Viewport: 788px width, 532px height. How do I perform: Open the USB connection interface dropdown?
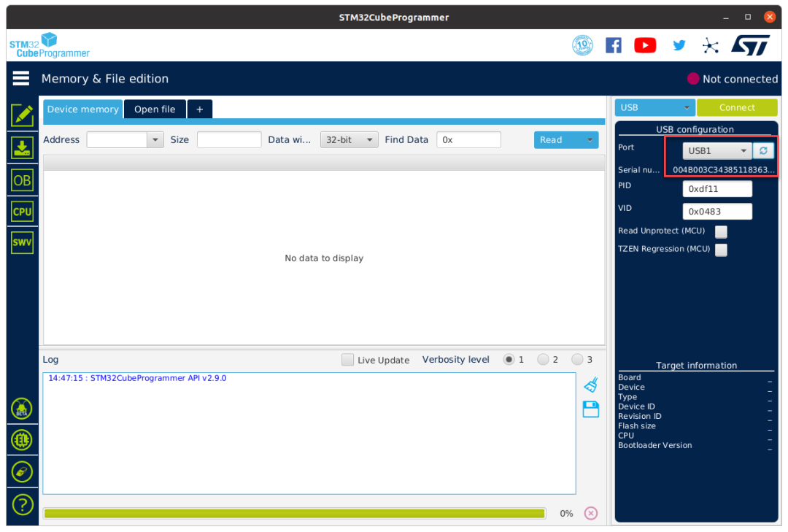click(654, 107)
